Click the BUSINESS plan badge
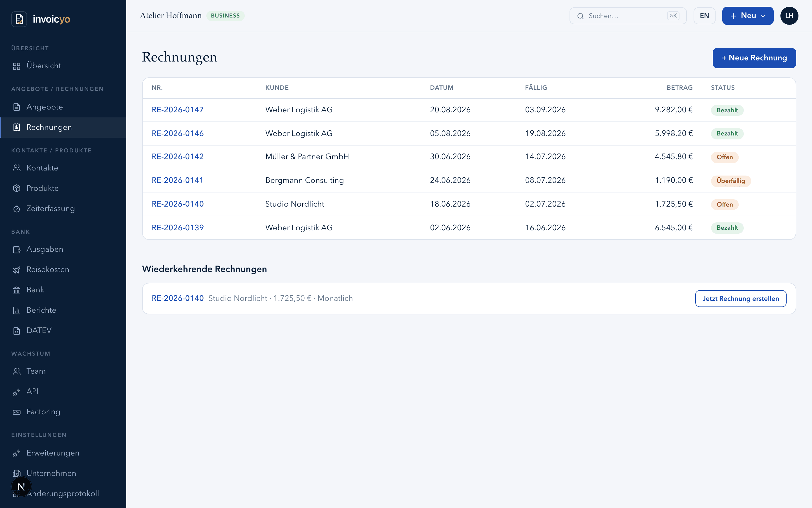The image size is (812, 508). 225,16
